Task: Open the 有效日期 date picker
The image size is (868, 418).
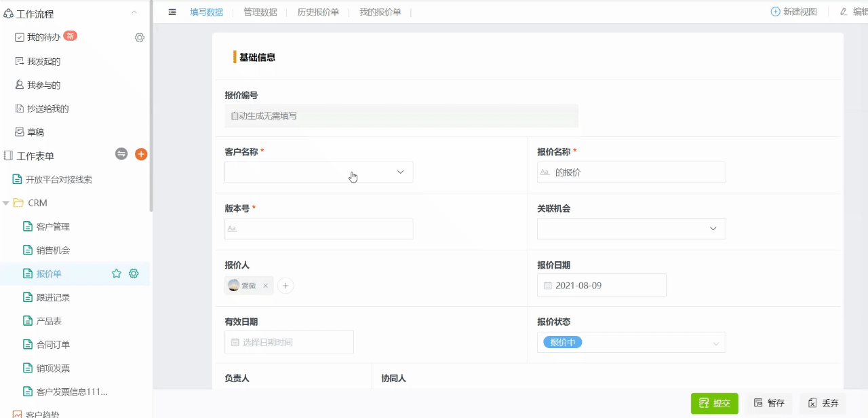Action: (289, 342)
